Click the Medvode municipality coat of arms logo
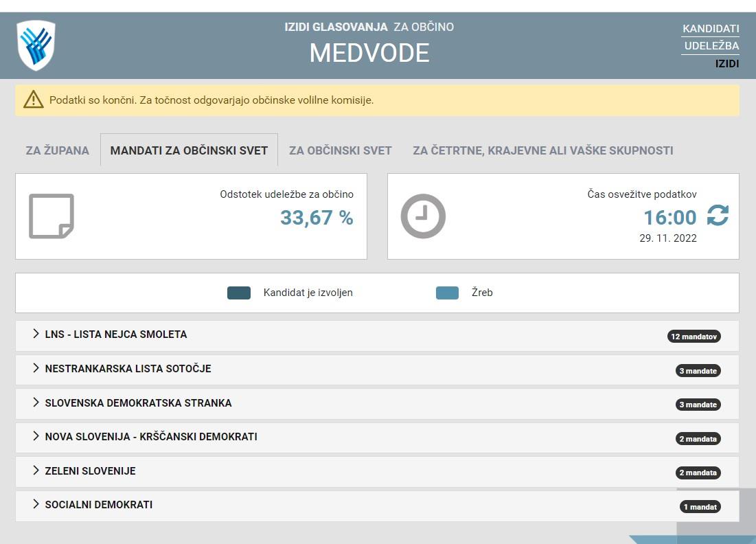Image resolution: width=756 pixels, height=544 pixels. pos(36,45)
